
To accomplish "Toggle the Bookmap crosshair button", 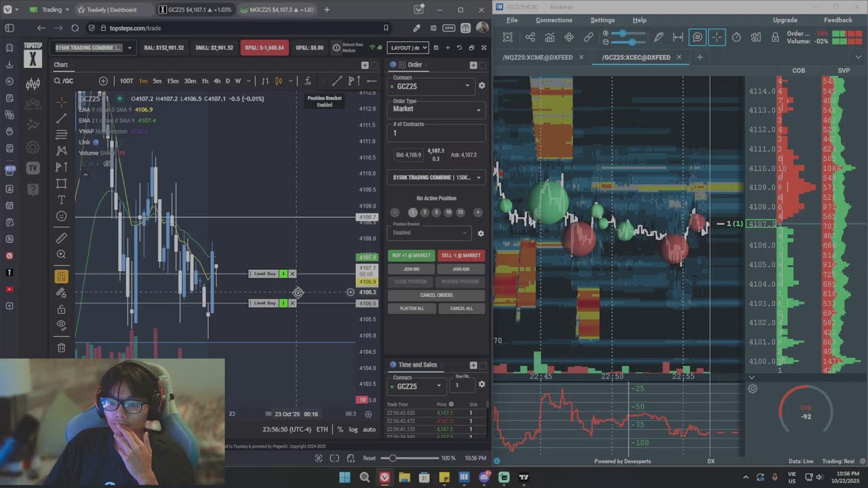I will (x=717, y=37).
